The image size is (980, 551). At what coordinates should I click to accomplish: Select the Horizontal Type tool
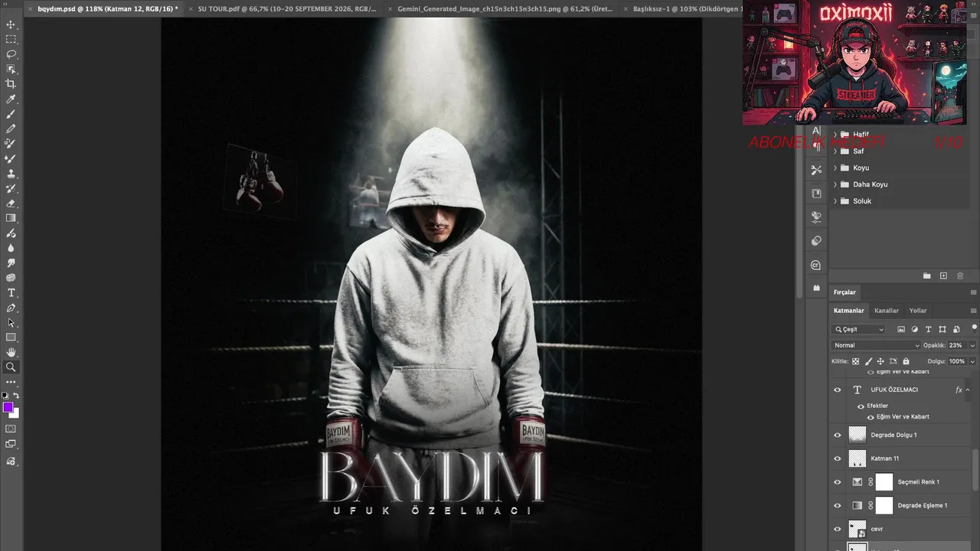[x=11, y=293]
